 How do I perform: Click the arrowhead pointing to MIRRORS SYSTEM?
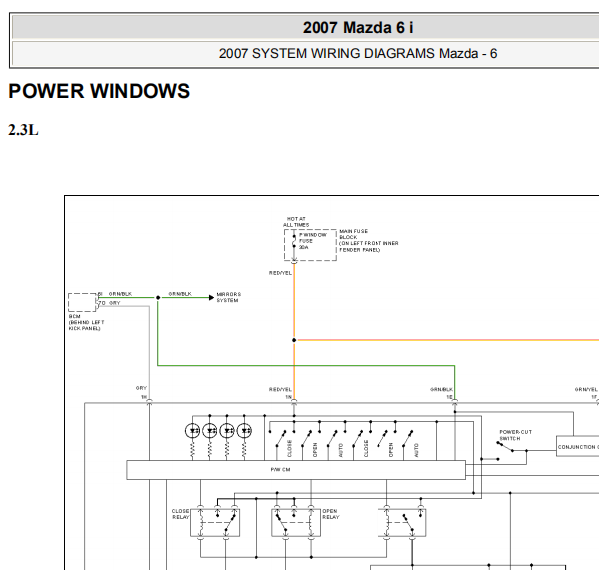pos(211,298)
